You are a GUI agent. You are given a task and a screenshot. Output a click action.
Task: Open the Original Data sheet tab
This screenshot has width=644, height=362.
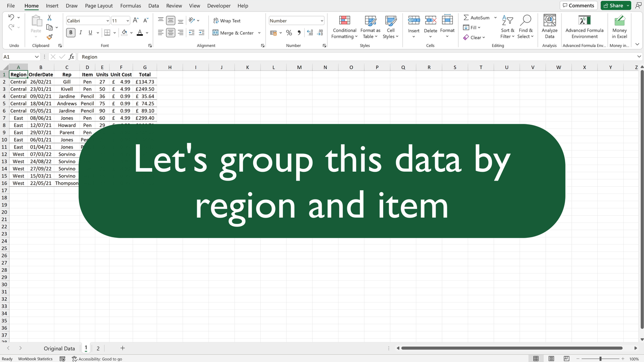(59, 348)
